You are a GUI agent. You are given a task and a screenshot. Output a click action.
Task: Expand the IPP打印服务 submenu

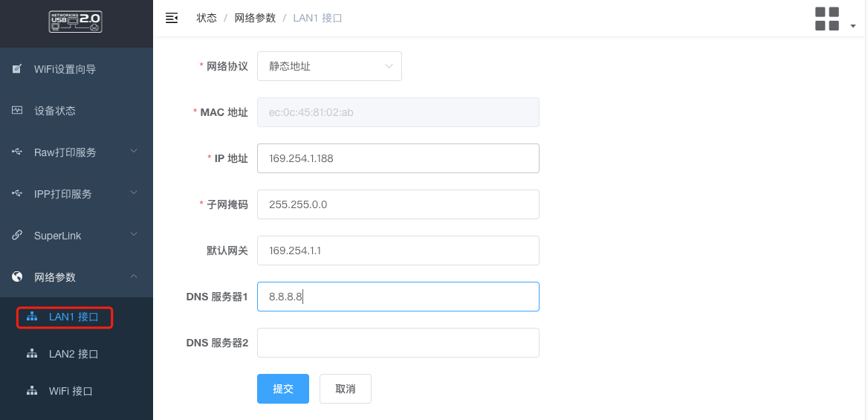click(134, 193)
